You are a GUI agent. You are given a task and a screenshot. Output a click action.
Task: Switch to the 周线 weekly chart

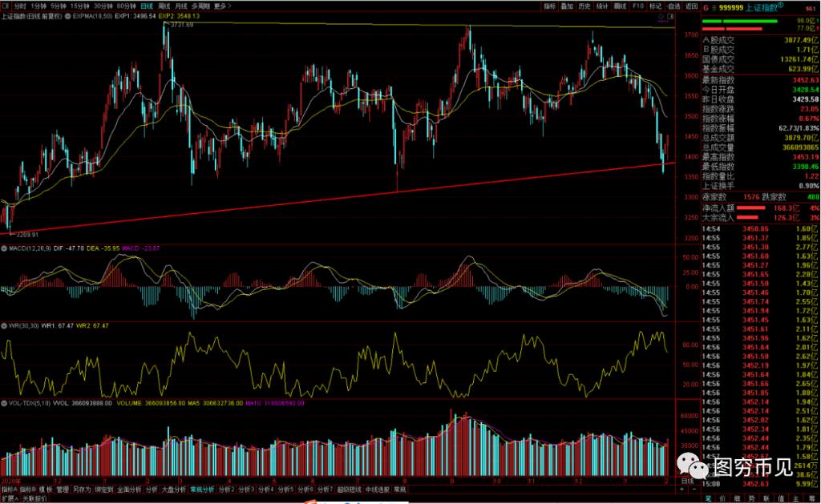pyautogui.click(x=164, y=6)
